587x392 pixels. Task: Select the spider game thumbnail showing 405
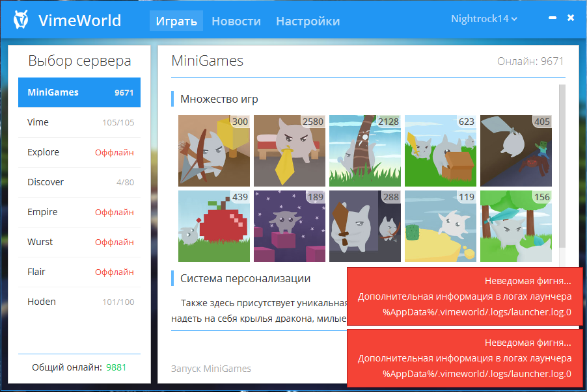[x=515, y=151]
